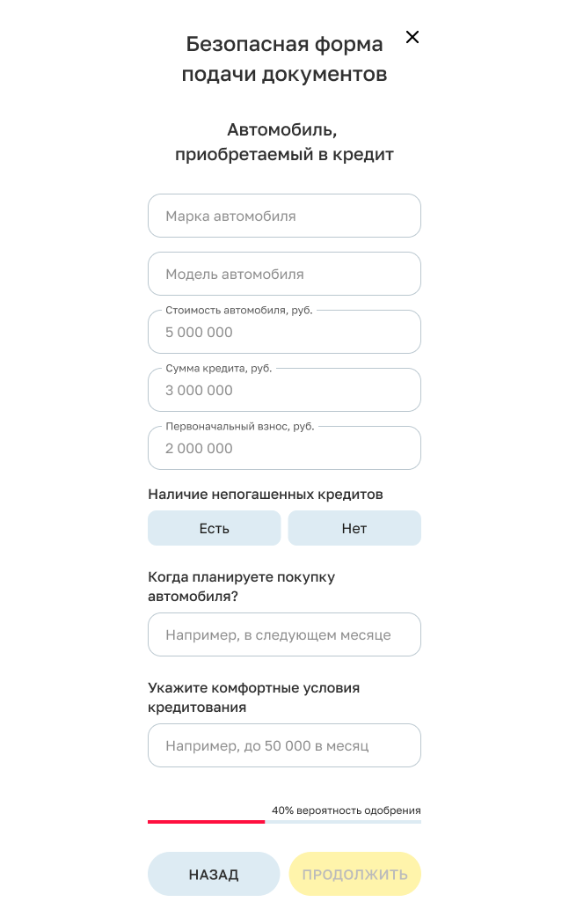This screenshot has width=569, height=924.
Task: Click the 'Автомобиль, приобретаемый в кредит' subtitle
Action: coord(284,142)
